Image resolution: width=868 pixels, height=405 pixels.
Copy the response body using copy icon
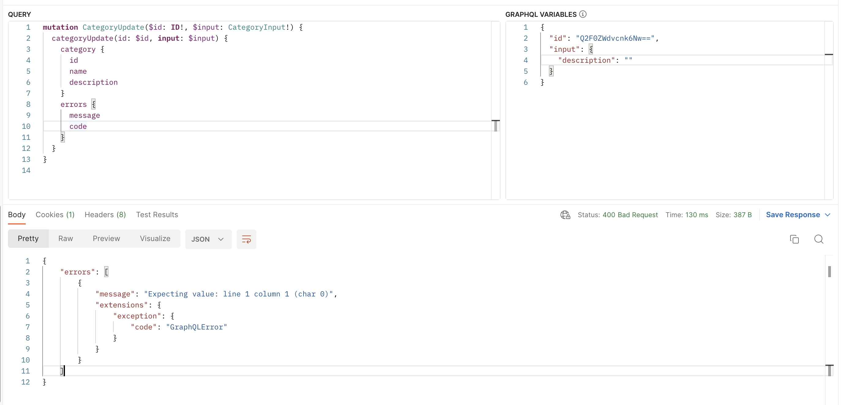coord(794,239)
